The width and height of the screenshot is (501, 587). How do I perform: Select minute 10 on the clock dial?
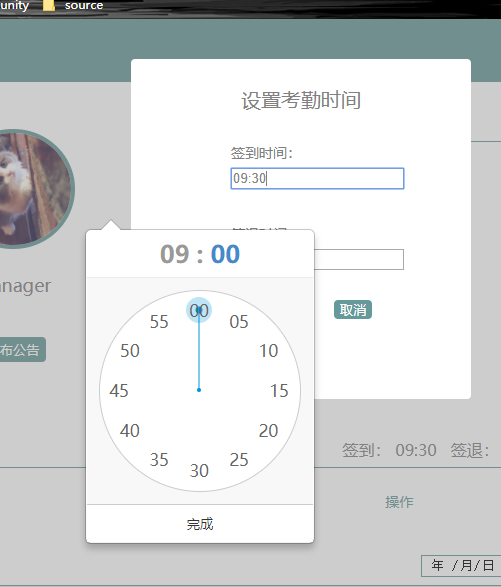(x=268, y=351)
